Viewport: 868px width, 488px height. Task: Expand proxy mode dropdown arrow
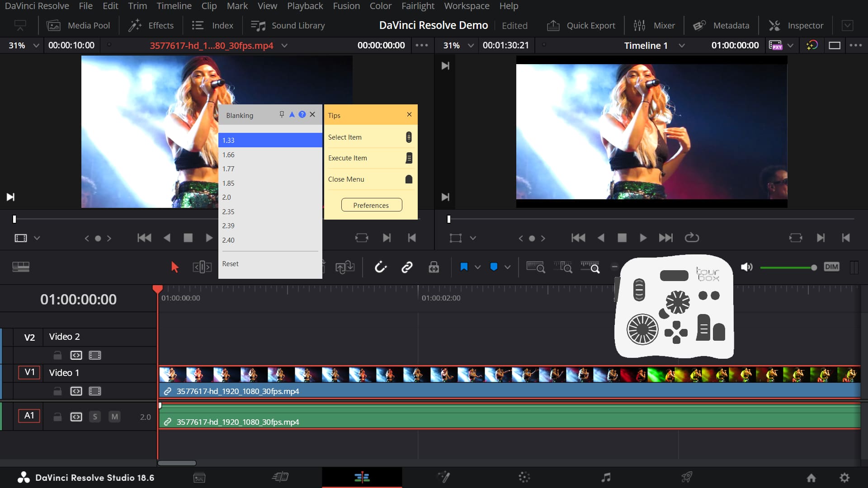[790, 46]
